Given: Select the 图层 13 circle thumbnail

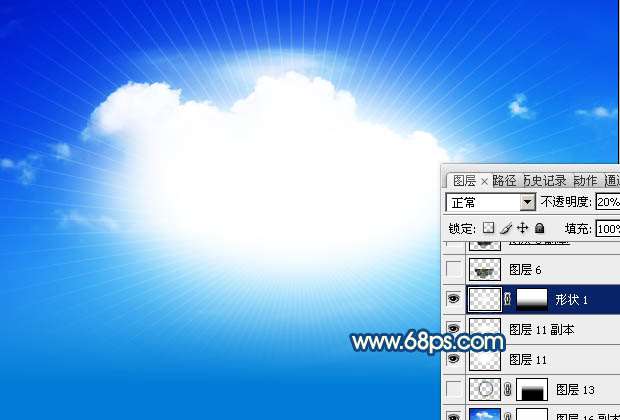Looking at the screenshot, I should click(x=485, y=390).
